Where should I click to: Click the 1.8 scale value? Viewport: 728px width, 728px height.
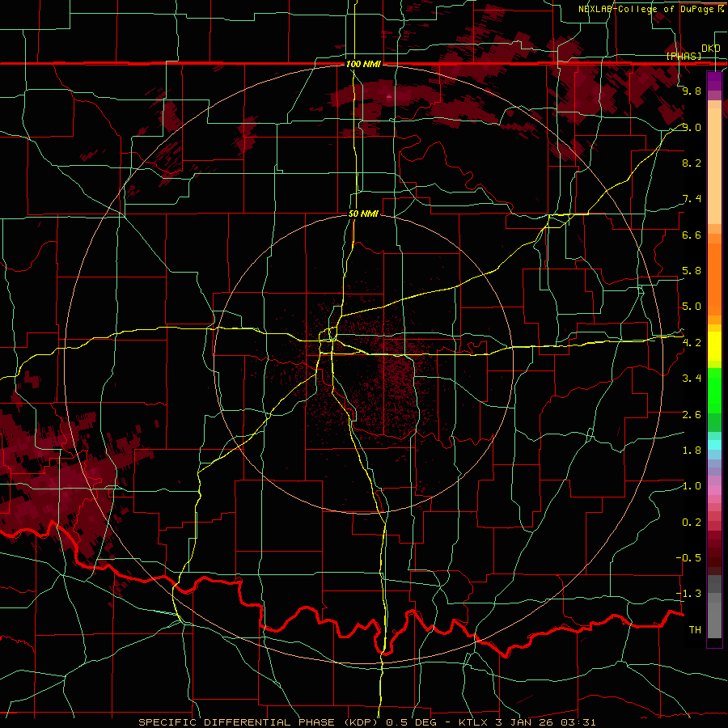(x=692, y=451)
